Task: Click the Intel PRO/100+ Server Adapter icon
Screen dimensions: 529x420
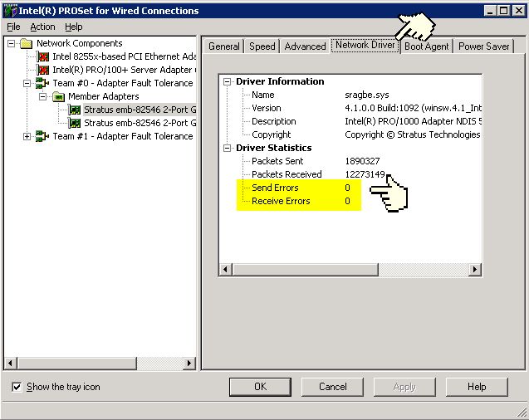Action: tap(43, 70)
